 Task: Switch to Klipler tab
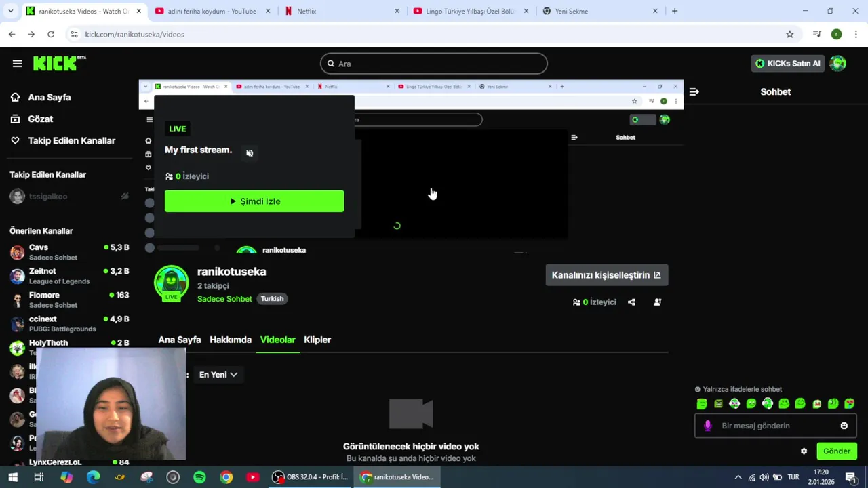click(317, 340)
